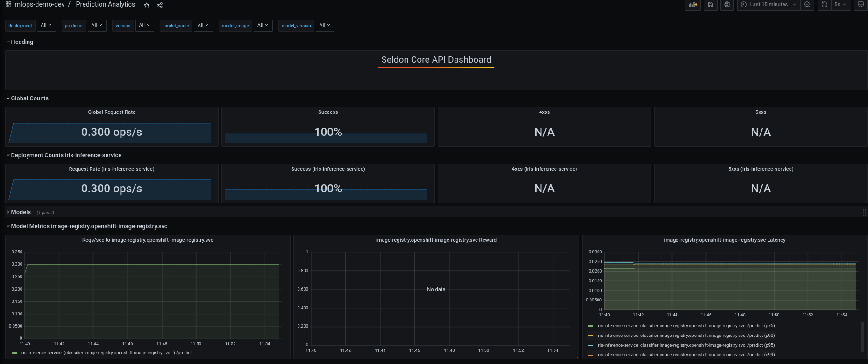This screenshot has height=364, width=868.
Task: Open the model_image variable dropdown
Action: 263,26
